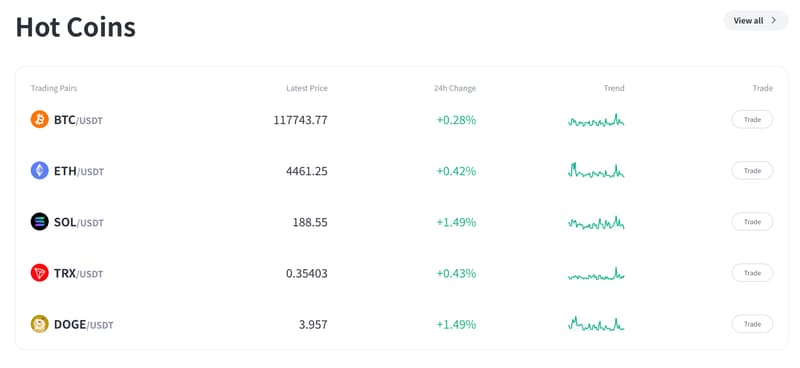The width and height of the screenshot is (800, 368).
Task: Open the ETH/USDT trading pair name
Action: coord(79,171)
